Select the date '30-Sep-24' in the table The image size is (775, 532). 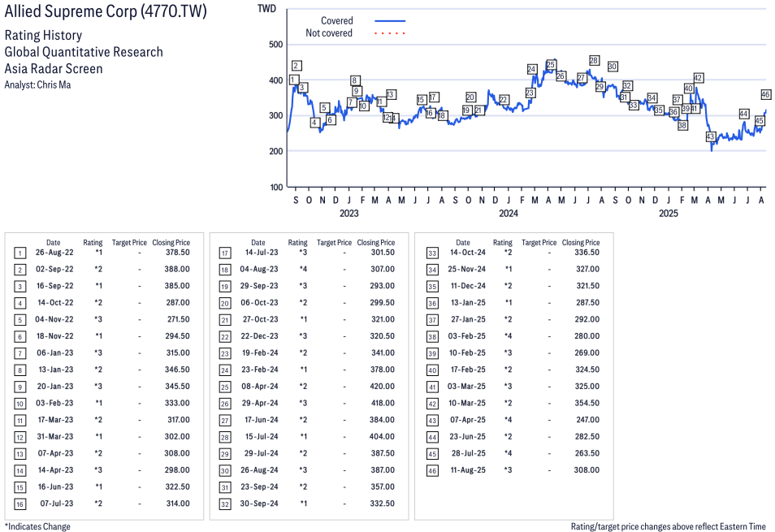[x=259, y=504]
